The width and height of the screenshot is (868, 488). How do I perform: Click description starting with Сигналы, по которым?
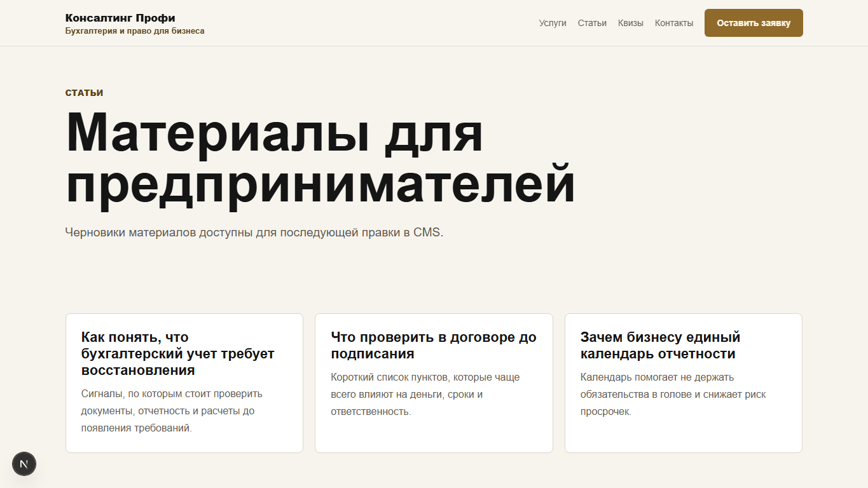pos(172,411)
